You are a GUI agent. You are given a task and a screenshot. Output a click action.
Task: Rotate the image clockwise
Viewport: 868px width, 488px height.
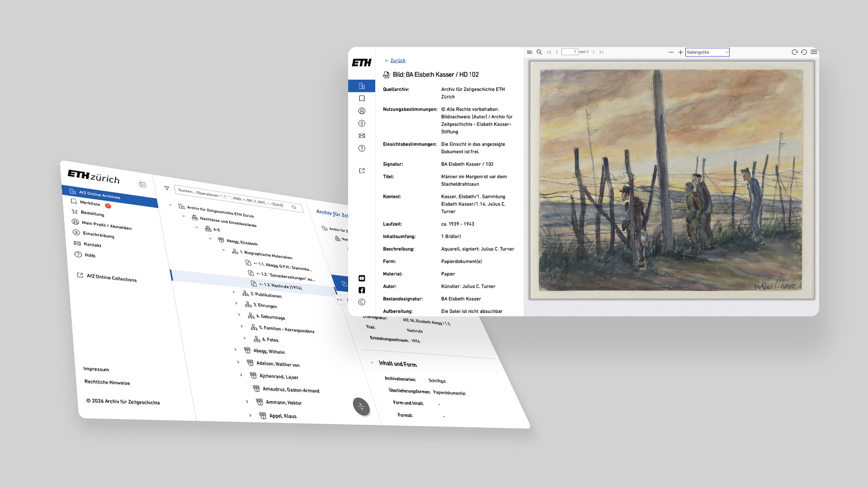(794, 52)
